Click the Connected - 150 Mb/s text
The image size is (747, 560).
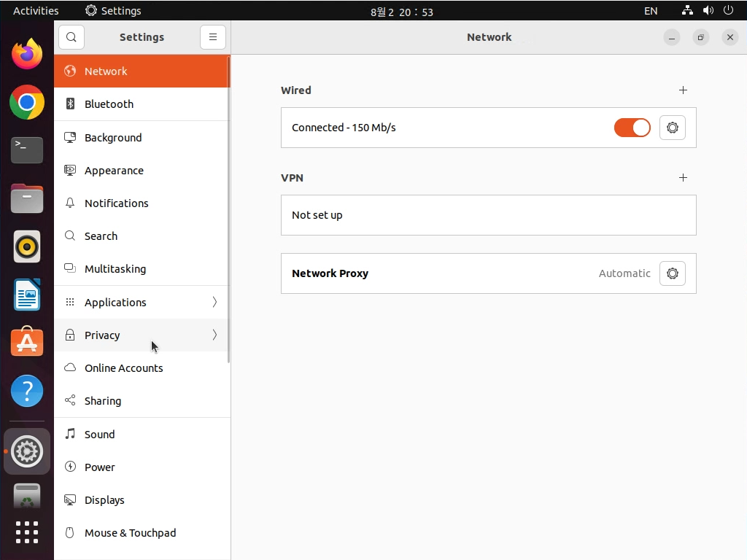coord(344,128)
